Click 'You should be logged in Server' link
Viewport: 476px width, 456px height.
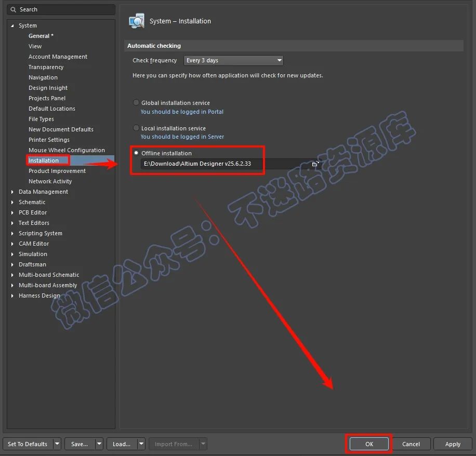(182, 137)
